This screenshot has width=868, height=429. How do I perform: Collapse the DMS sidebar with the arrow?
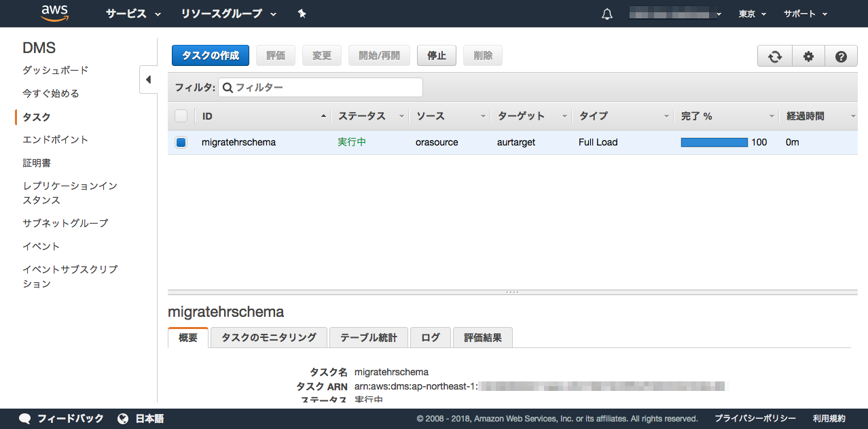(x=148, y=80)
